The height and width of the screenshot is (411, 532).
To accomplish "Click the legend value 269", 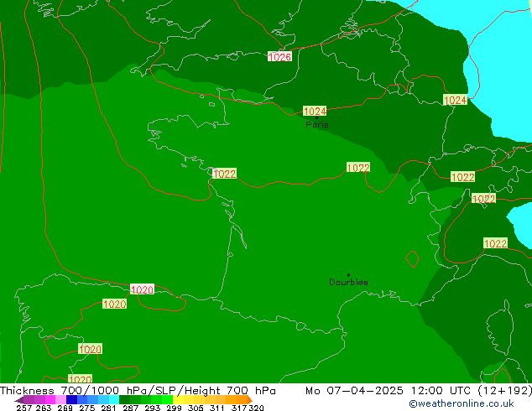I will 65,408.
